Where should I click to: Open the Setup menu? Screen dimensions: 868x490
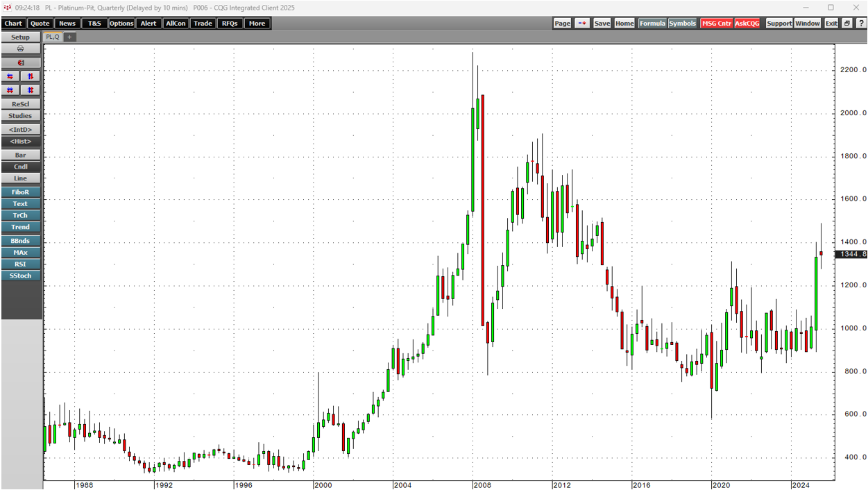click(x=20, y=37)
